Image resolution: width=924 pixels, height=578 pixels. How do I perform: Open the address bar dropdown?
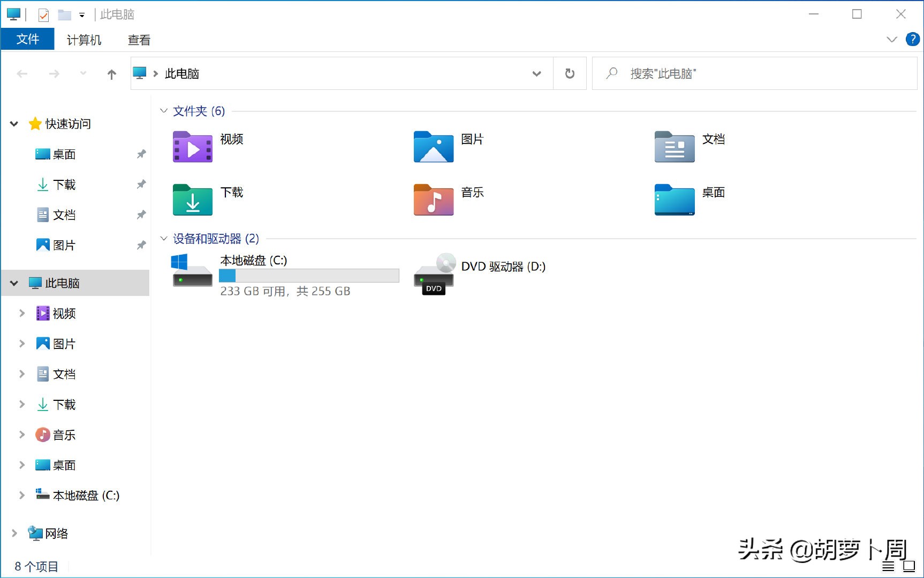536,73
